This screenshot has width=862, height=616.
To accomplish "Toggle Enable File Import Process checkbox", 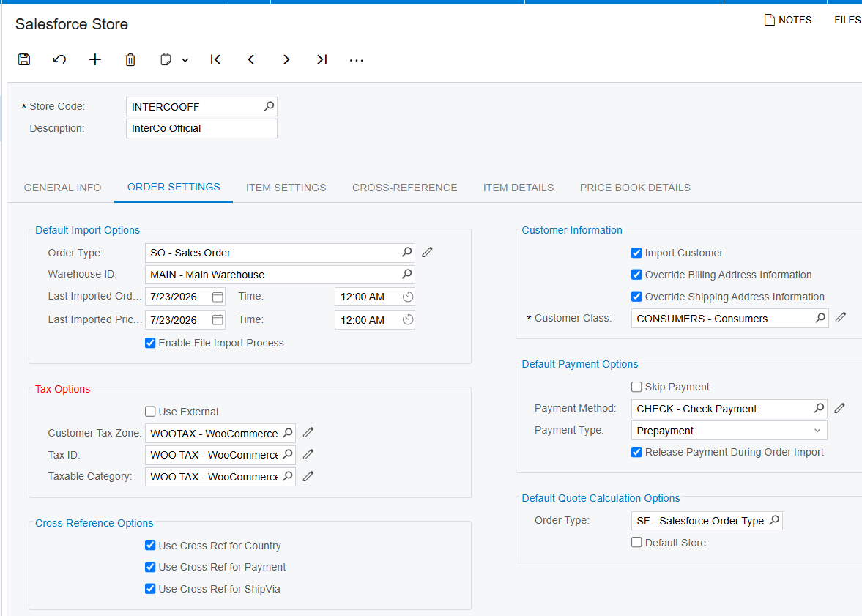I will (x=150, y=343).
